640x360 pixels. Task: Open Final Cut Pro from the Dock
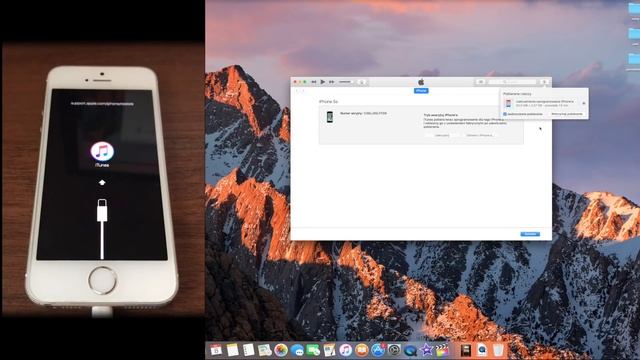click(x=442, y=350)
